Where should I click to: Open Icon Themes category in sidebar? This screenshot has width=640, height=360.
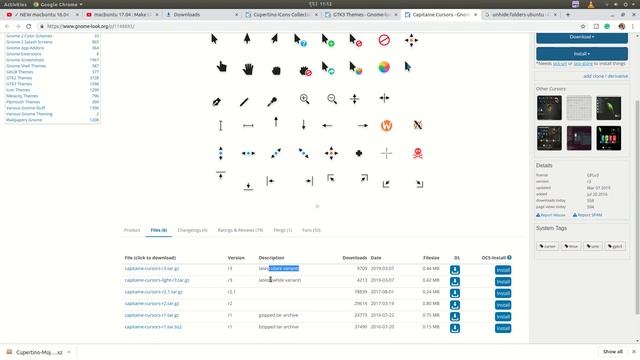point(18,90)
